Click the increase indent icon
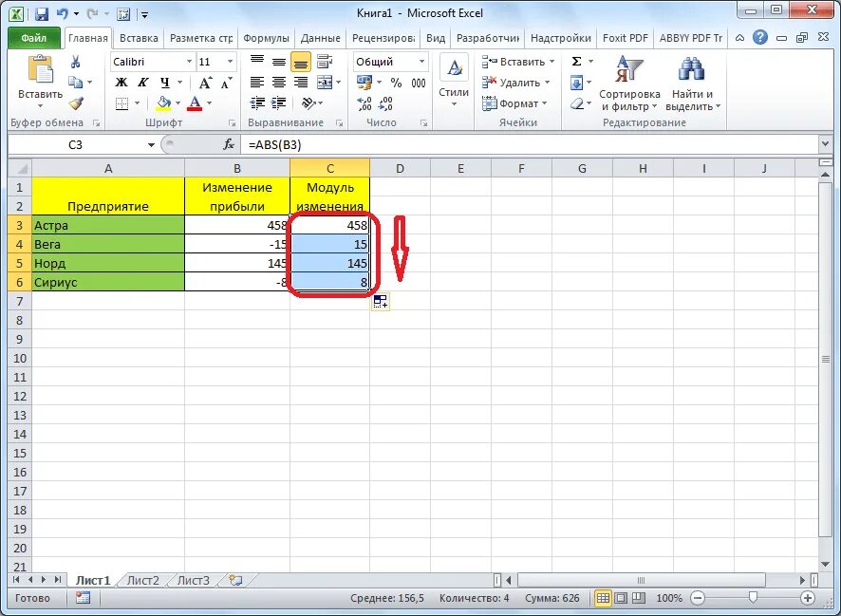Viewport: 841px width, 616px height. click(279, 103)
